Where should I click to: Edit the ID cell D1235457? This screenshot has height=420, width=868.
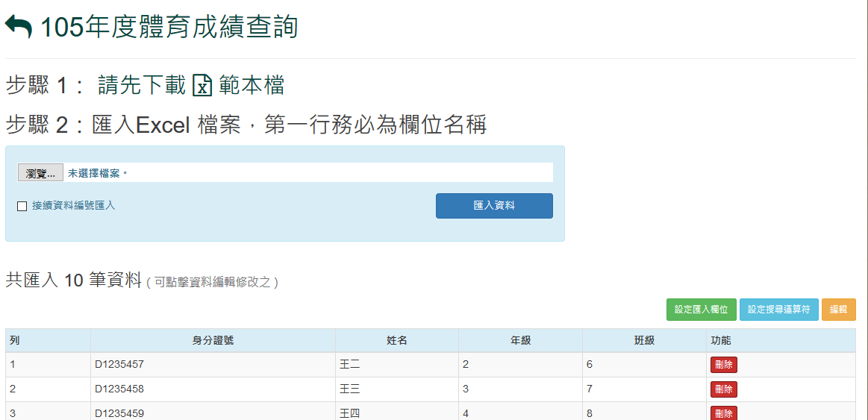click(119, 365)
